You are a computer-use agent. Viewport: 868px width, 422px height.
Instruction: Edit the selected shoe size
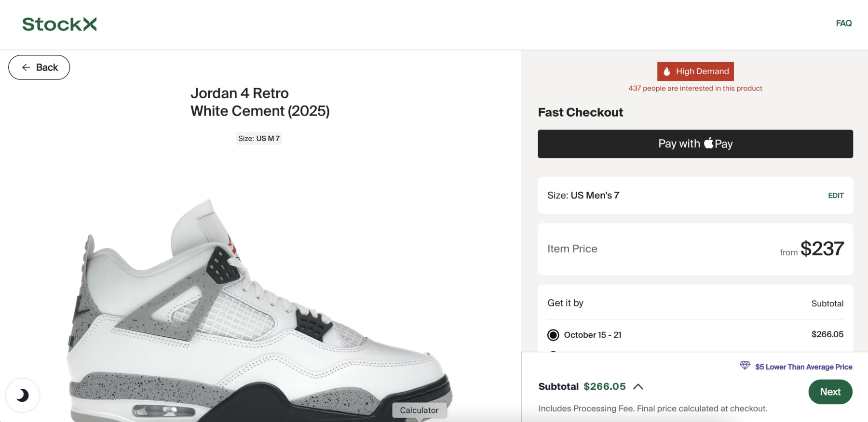(836, 195)
